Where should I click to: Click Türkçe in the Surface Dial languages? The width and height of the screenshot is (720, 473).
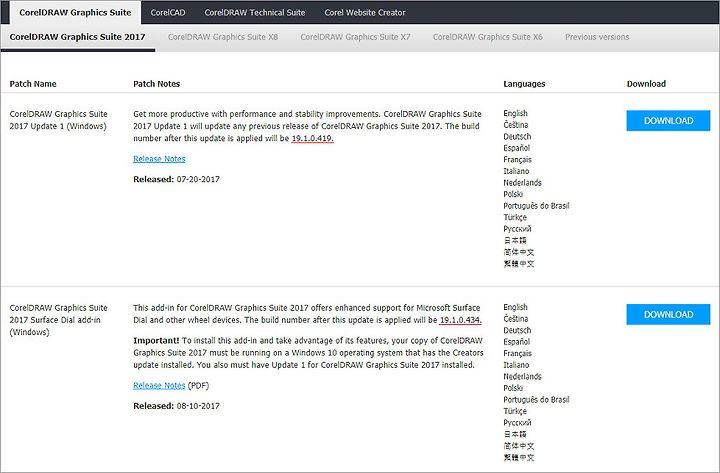click(515, 411)
